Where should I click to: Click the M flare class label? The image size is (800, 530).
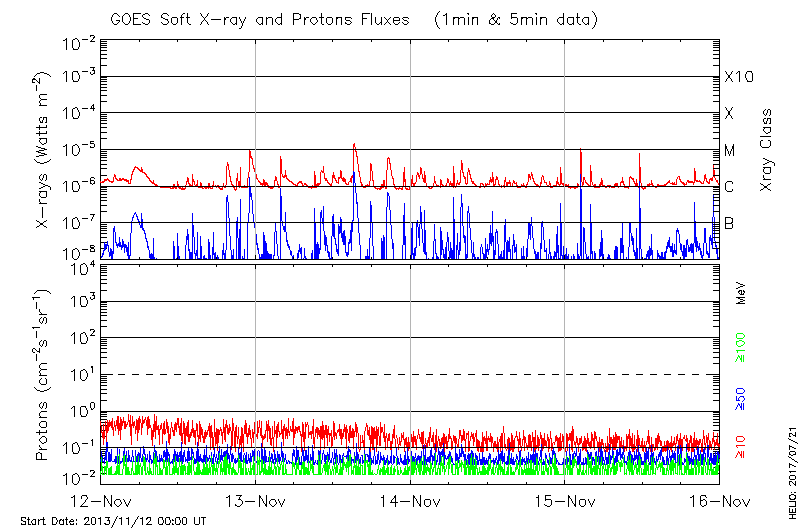[x=730, y=150]
